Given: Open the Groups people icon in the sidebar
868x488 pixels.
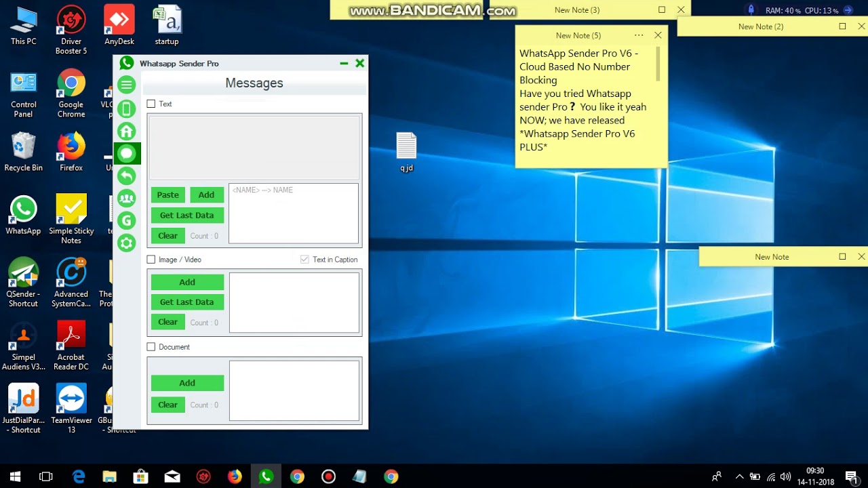Looking at the screenshot, I should pyautogui.click(x=127, y=199).
